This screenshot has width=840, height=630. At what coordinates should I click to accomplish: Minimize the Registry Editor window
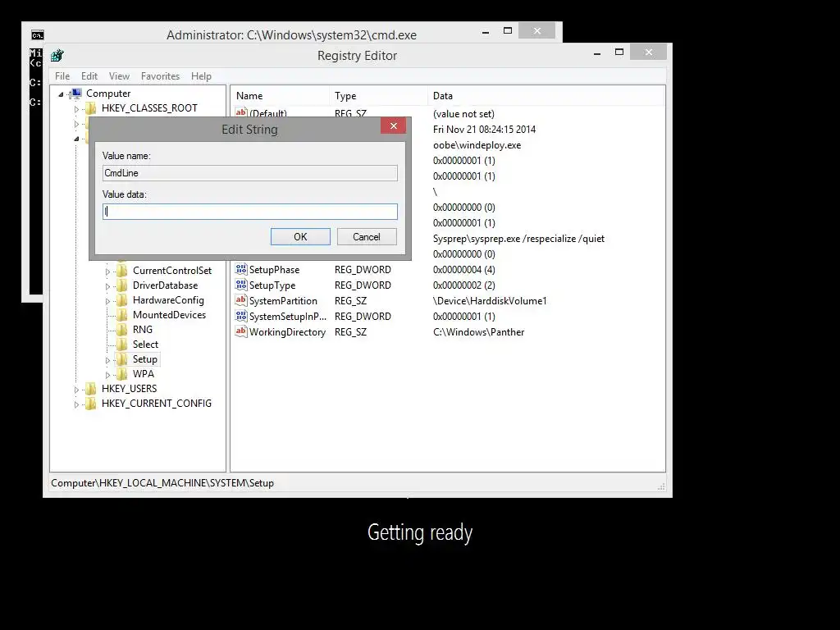597,53
